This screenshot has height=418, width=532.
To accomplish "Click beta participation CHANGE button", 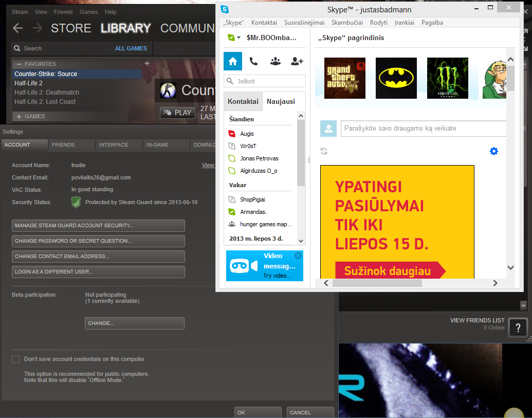I will pos(135,323).
